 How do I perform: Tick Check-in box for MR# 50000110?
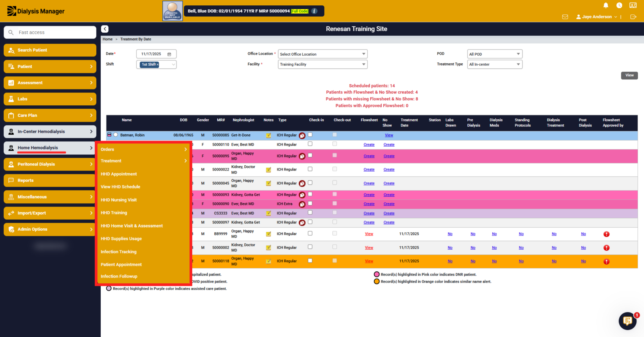310,144
